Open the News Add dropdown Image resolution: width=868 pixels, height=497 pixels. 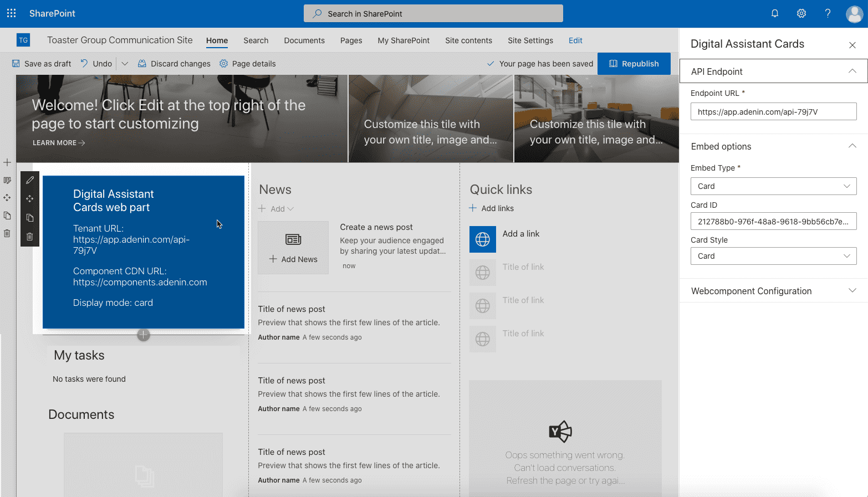click(x=276, y=209)
